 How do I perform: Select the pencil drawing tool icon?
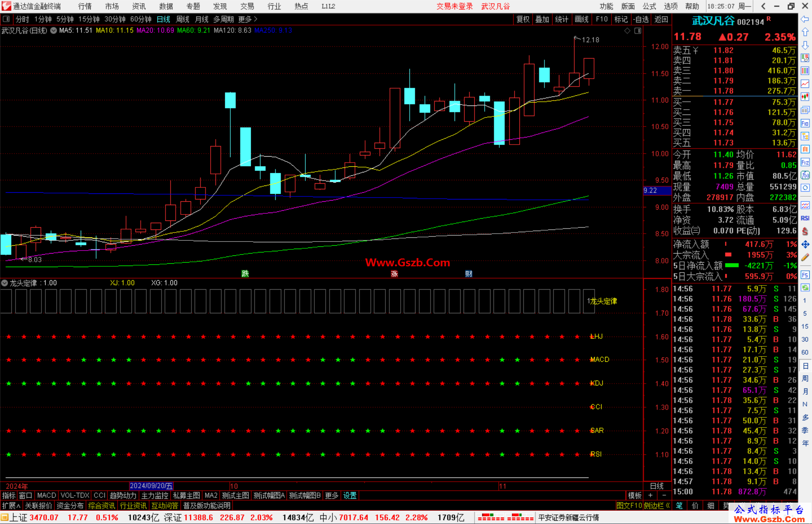[805, 258]
